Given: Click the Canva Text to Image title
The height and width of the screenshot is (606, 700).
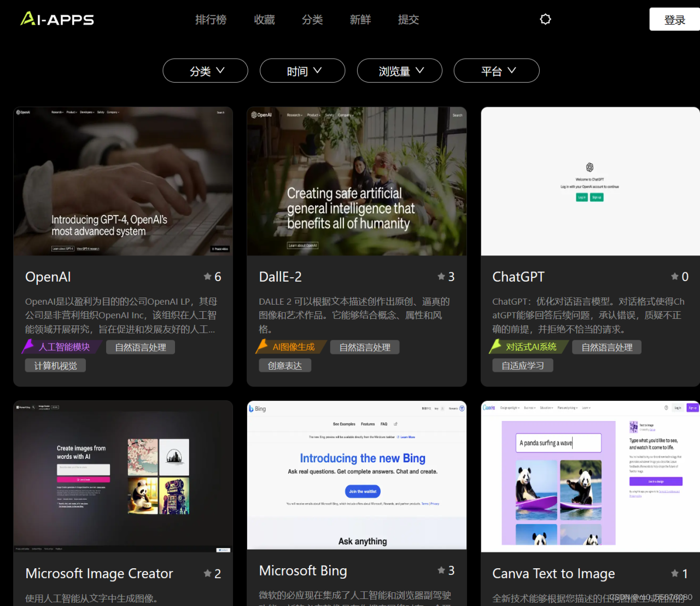Looking at the screenshot, I should [x=553, y=573].
